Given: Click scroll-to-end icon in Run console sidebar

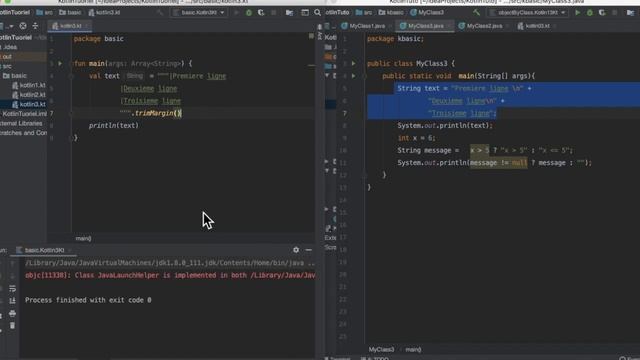Looking at the screenshot, I should pos(12,301).
